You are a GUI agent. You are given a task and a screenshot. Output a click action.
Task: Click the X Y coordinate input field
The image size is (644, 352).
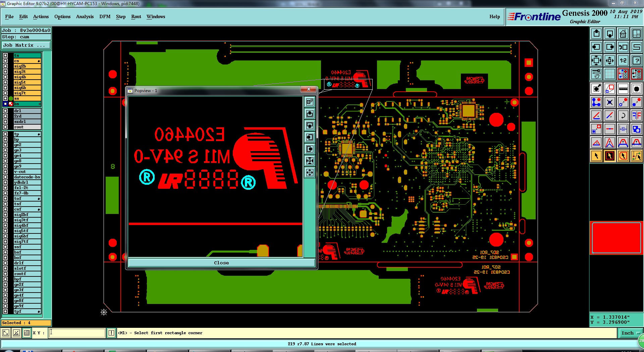[x=77, y=333]
